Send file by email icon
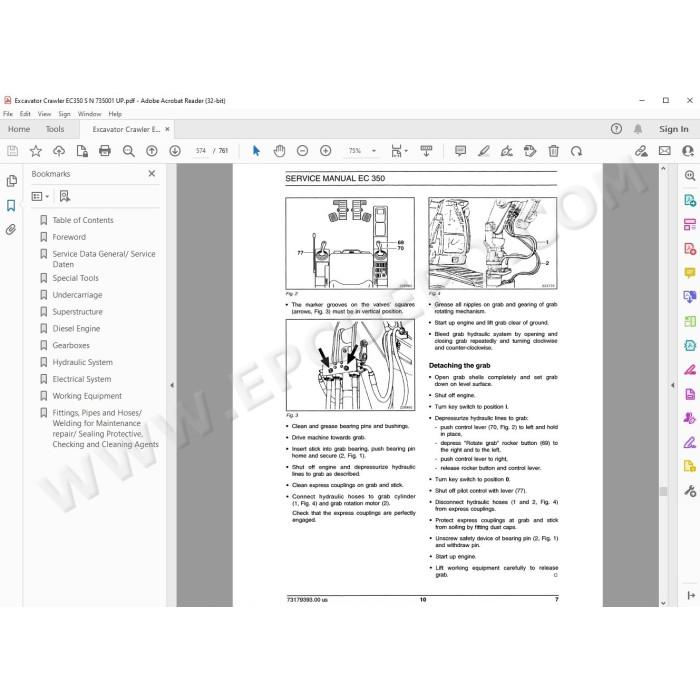The height and width of the screenshot is (700, 700). point(665,151)
